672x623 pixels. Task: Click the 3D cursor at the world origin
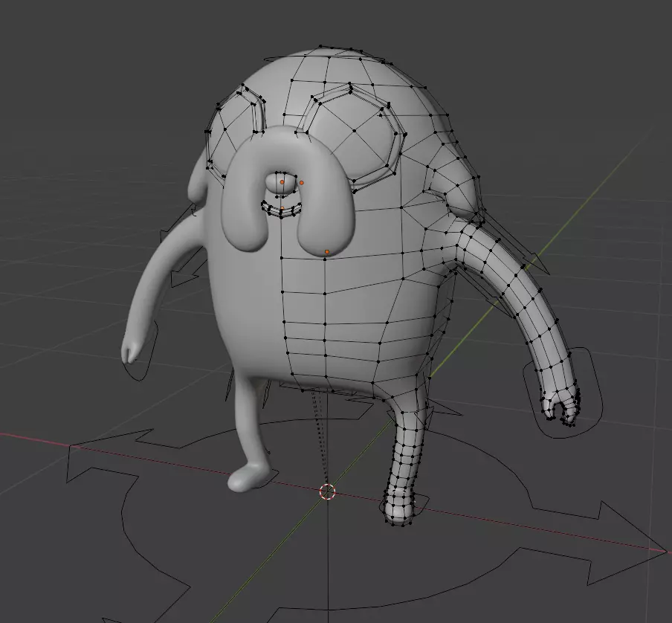point(327,491)
